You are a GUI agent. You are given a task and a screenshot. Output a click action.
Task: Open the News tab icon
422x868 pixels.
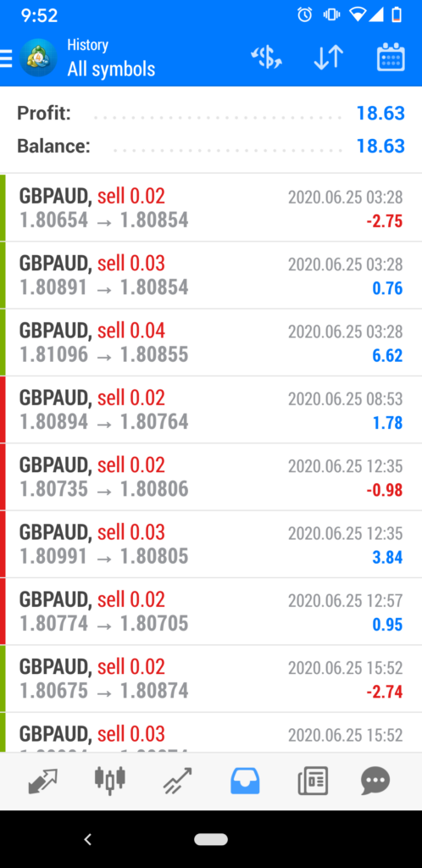click(313, 781)
